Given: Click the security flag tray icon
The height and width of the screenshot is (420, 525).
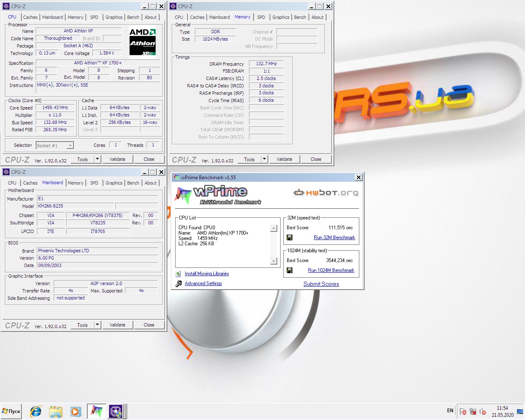Looking at the screenshot, I should click(x=463, y=411).
